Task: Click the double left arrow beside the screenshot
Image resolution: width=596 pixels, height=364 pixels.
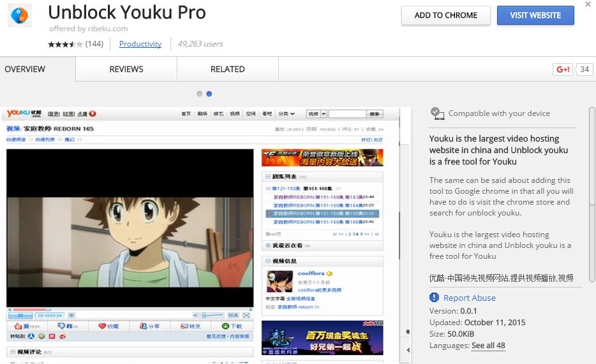Action: coord(408,331)
